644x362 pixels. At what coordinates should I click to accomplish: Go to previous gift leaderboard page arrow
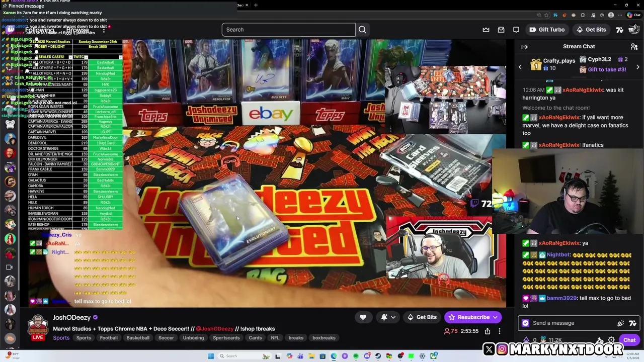pos(520,67)
